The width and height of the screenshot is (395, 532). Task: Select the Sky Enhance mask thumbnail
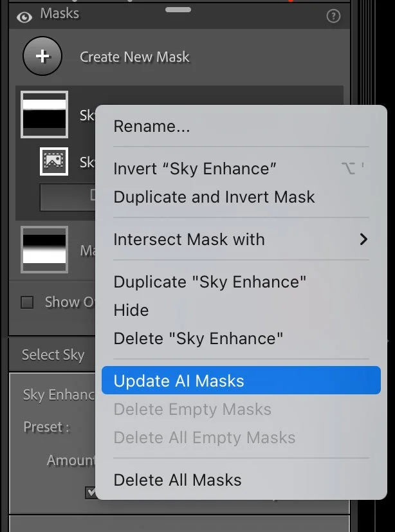coord(44,115)
